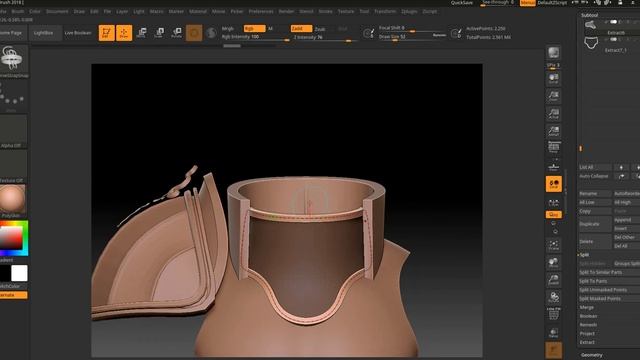The height and width of the screenshot is (360, 640).
Task: Click the Zoom3D icon in right shelf
Action: [553, 280]
